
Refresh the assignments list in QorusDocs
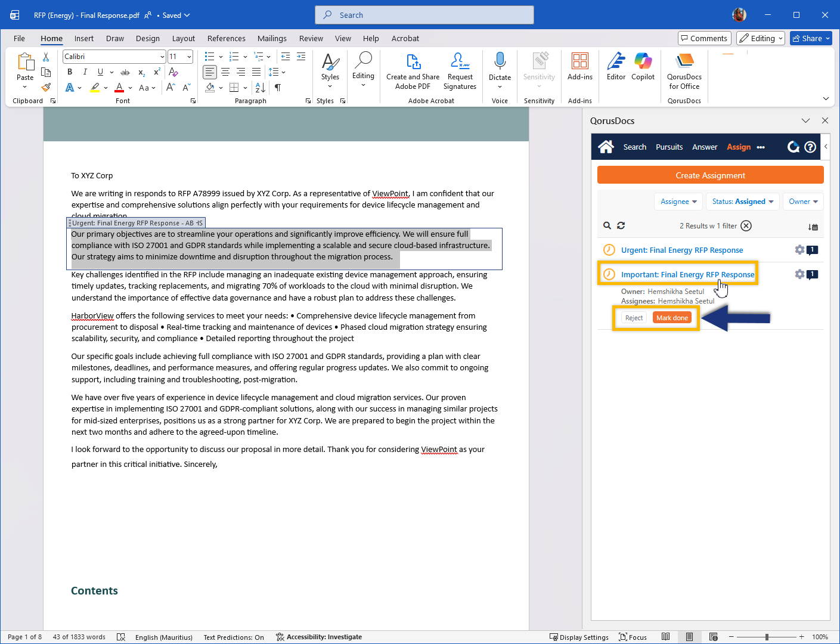coord(621,225)
